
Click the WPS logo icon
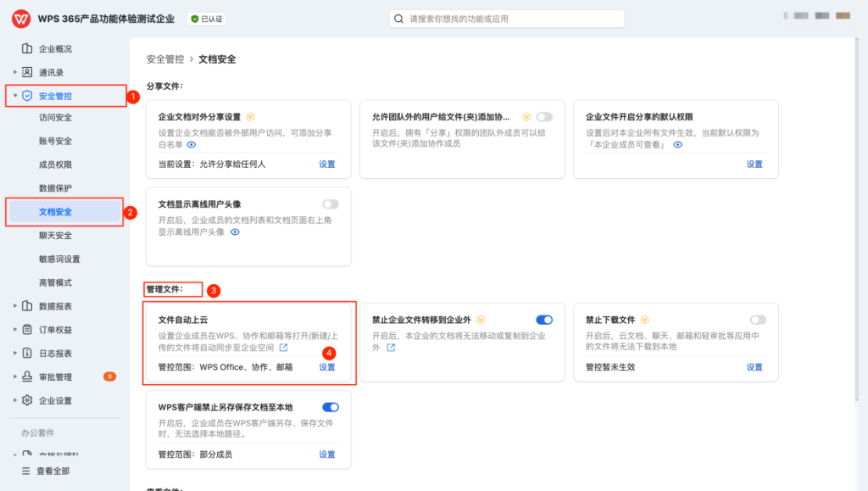click(x=21, y=19)
